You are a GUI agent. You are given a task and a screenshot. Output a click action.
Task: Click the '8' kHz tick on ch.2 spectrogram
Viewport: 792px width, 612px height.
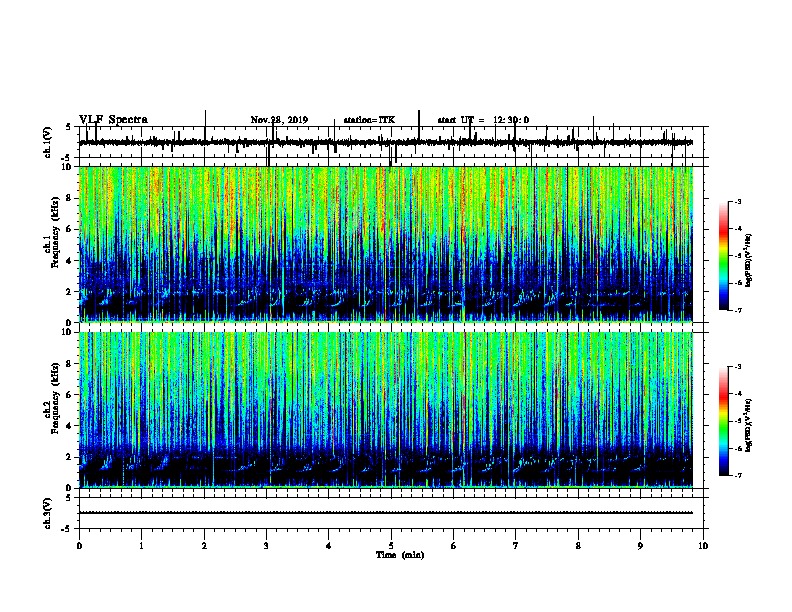coord(70,363)
